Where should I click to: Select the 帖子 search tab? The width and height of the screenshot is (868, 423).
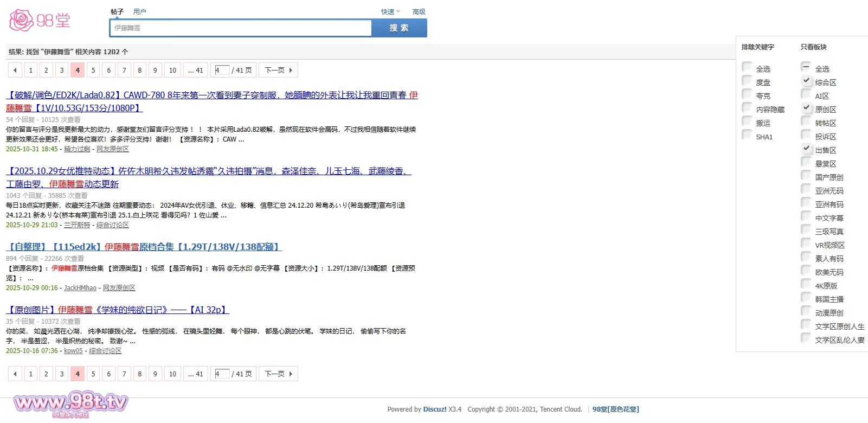tap(117, 11)
